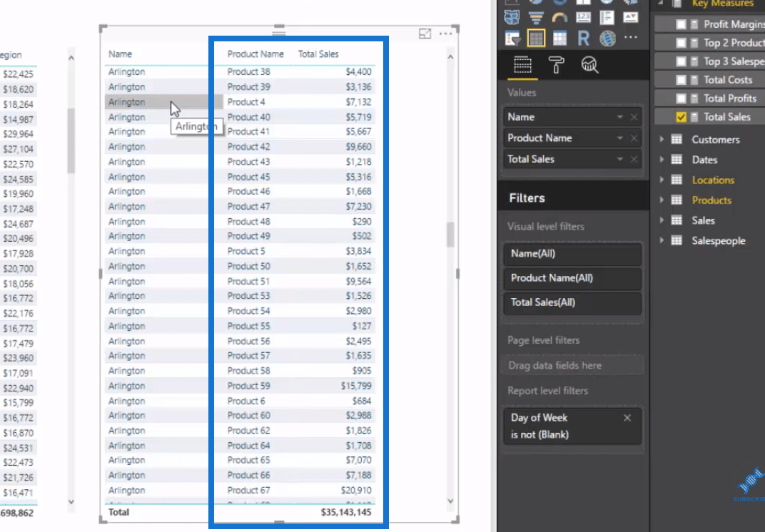Open dropdown for Name value field
The height and width of the screenshot is (532, 765).
tap(619, 117)
